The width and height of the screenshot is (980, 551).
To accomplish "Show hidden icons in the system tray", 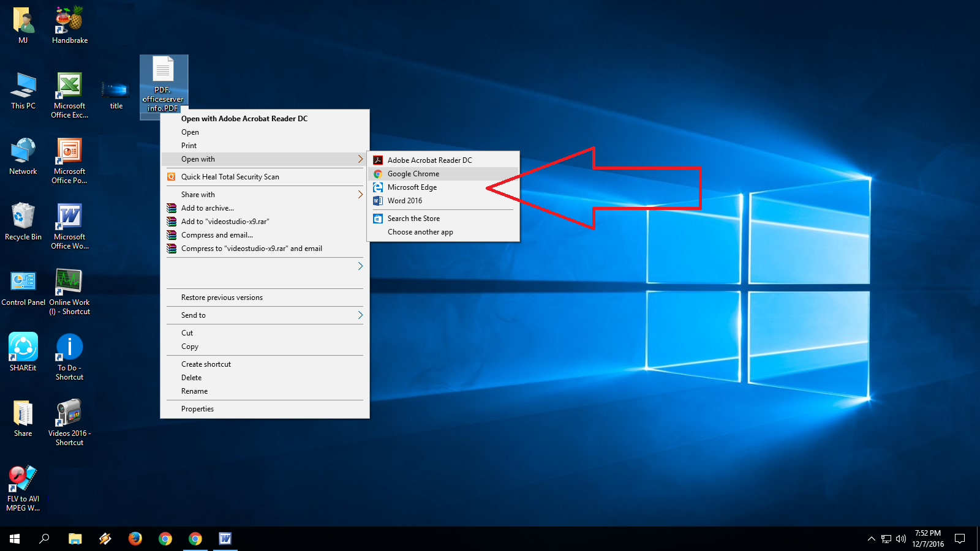I will (871, 539).
